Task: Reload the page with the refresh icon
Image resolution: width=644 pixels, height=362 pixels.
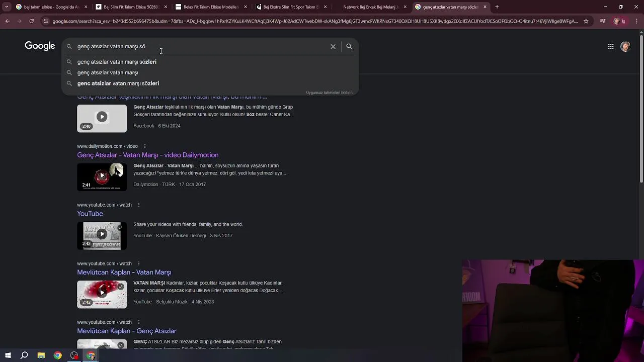Action: click(x=31, y=21)
